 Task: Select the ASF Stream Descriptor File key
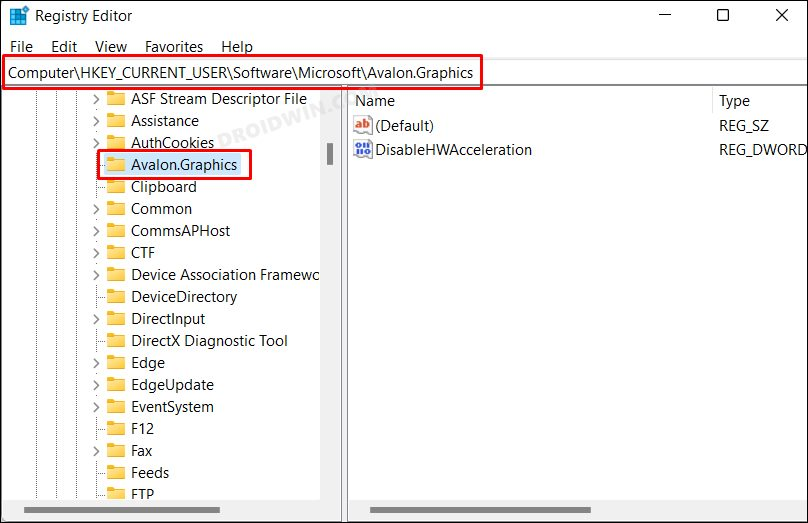point(219,99)
